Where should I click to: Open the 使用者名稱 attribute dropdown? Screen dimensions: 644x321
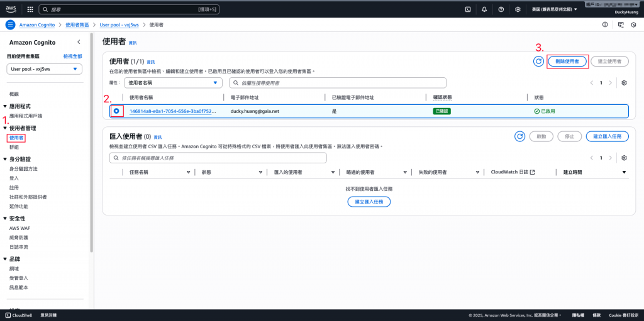click(x=173, y=82)
